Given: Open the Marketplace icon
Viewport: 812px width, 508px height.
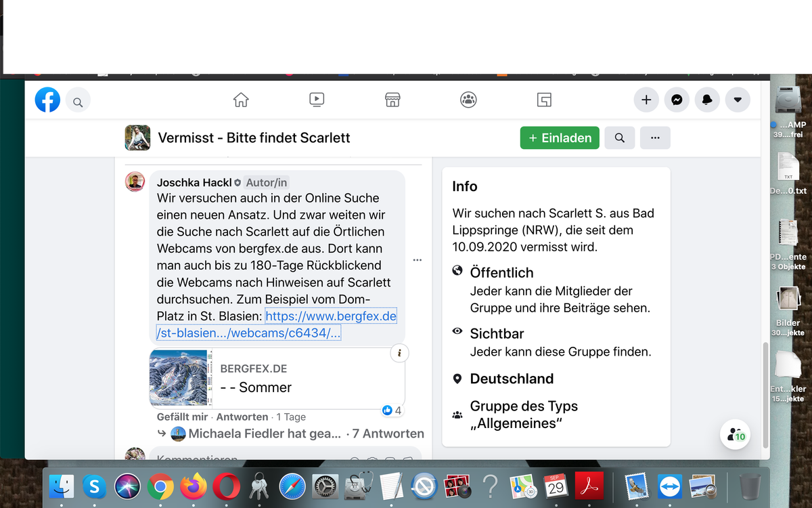Looking at the screenshot, I should pyautogui.click(x=392, y=100).
